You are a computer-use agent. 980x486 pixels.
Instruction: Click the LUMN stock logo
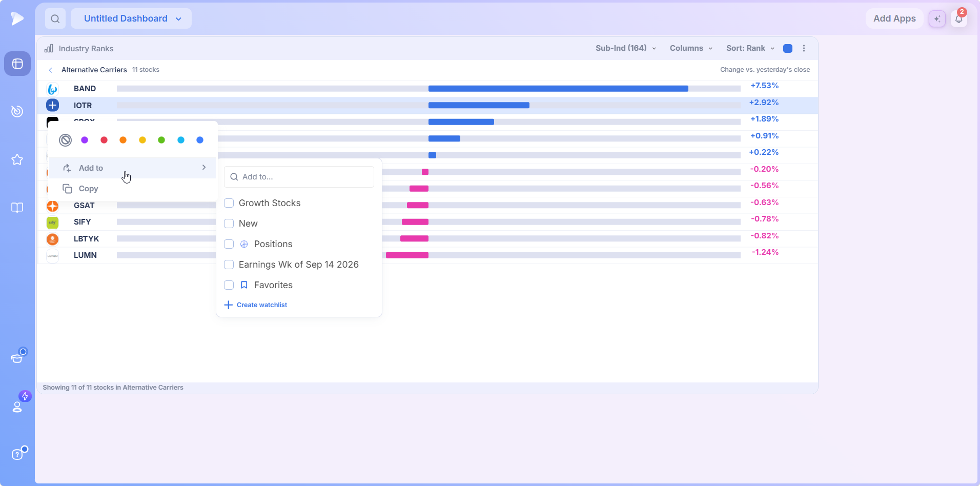point(52,255)
